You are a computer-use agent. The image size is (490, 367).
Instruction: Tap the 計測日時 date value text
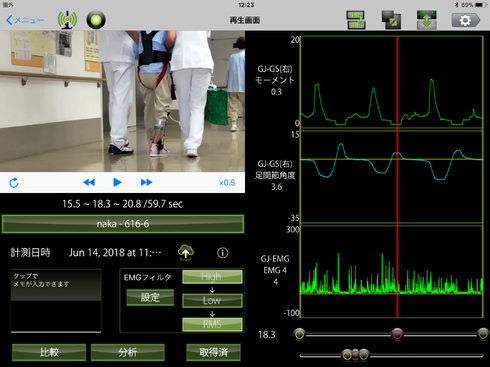pyautogui.click(x=115, y=253)
